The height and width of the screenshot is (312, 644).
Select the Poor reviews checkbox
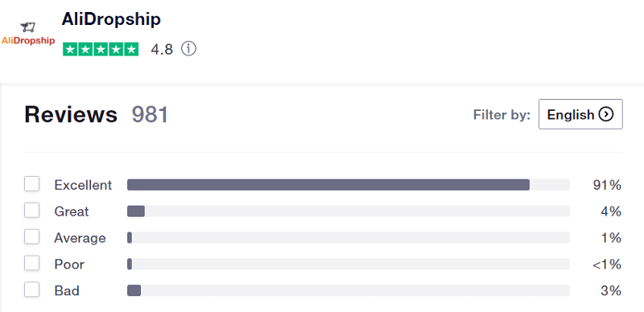pyautogui.click(x=31, y=263)
